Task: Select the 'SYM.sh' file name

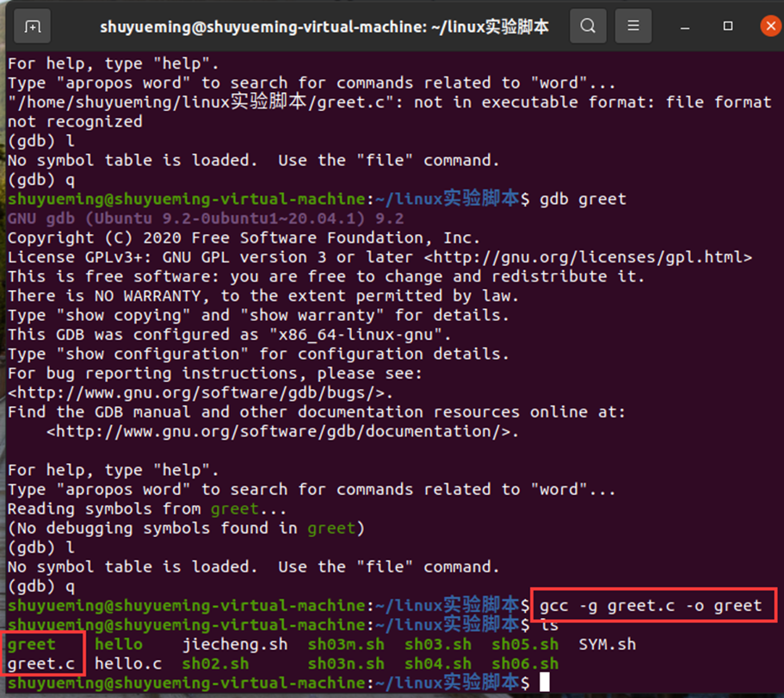Action: 608,644
